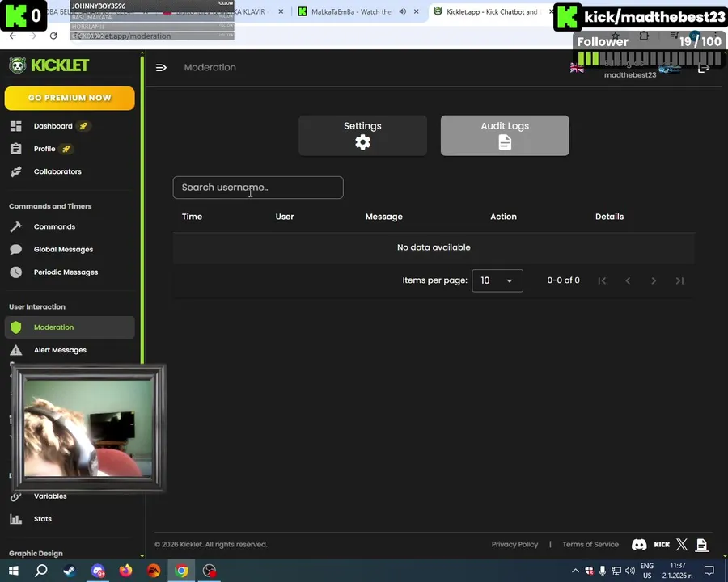The image size is (728, 582).
Task: Open Commands in the sidebar
Action: (70, 226)
